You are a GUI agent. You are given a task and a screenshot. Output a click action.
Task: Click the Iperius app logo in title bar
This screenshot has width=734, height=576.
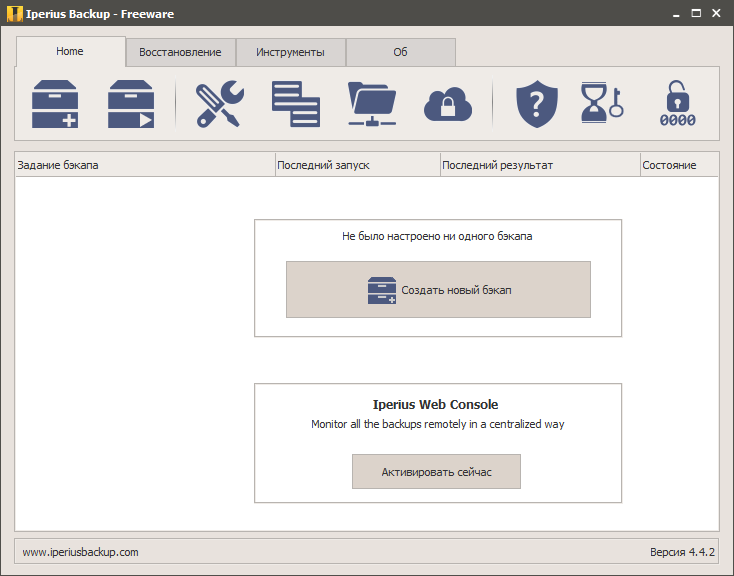click(x=15, y=14)
